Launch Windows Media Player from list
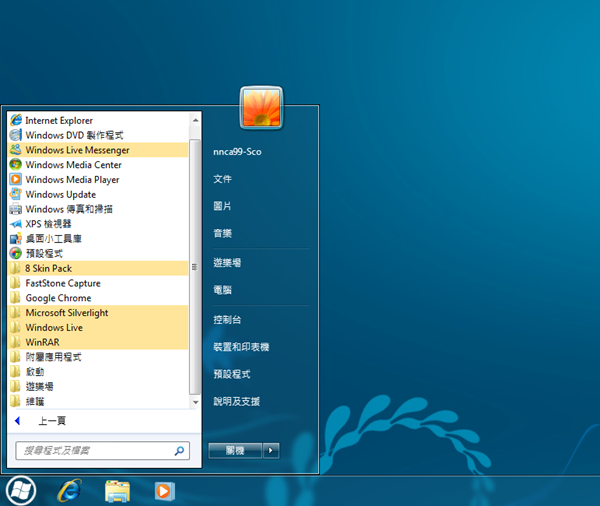This screenshot has width=600, height=506. point(98,180)
